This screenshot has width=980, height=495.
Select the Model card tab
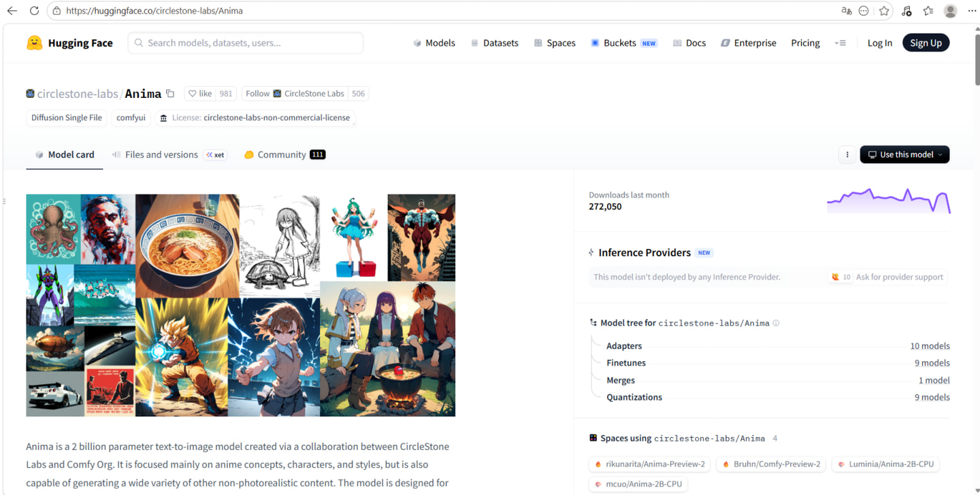click(x=65, y=155)
